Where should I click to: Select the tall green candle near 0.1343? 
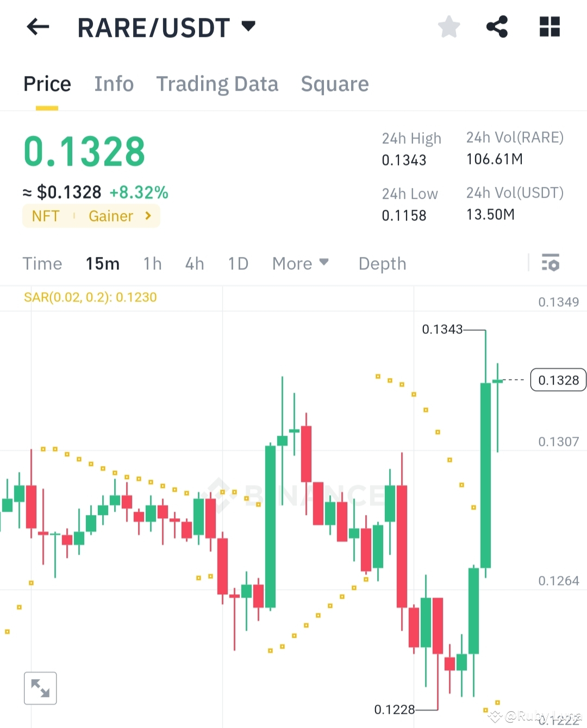coord(486,473)
